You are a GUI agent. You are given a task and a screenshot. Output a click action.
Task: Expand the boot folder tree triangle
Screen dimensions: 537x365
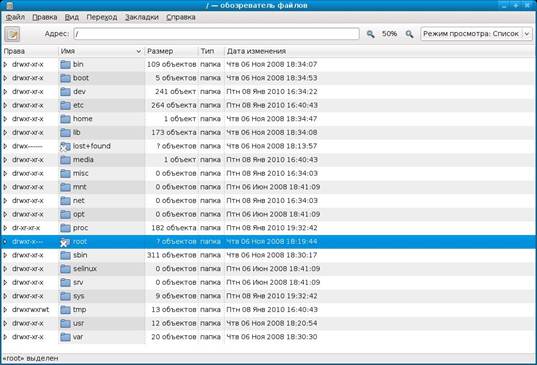5,78
